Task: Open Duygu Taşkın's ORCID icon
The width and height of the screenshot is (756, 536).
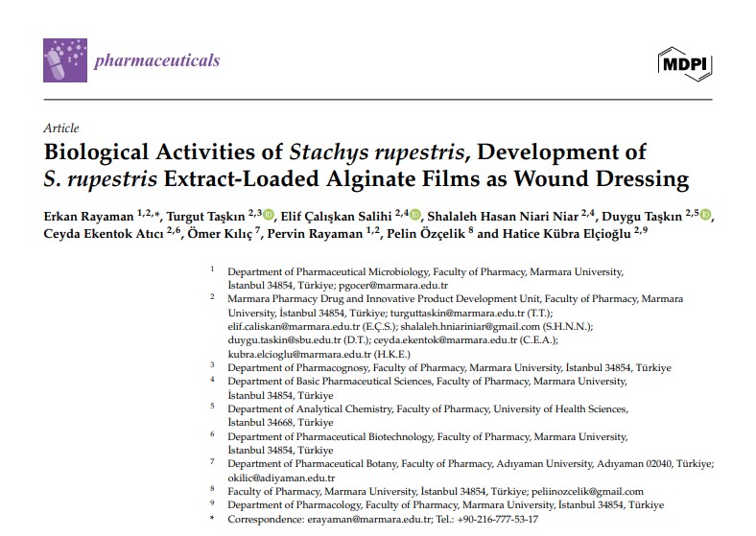Action: tap(706, 215)
